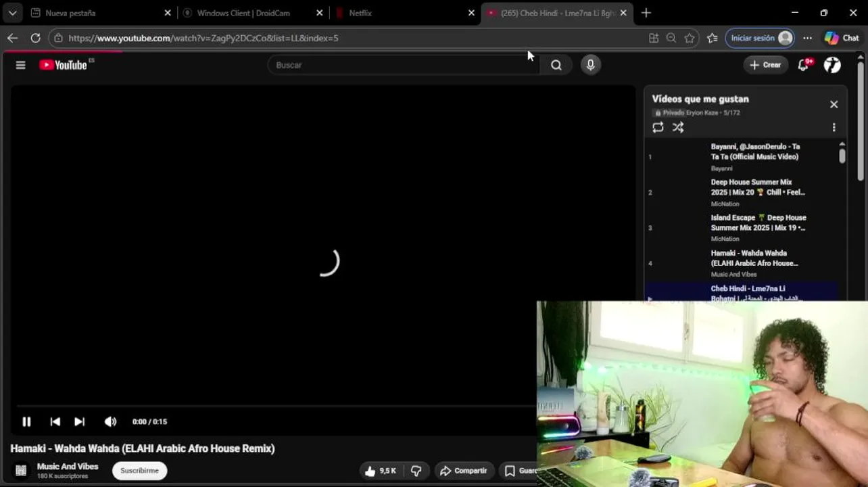This screenshot has height=487, width=868.
Task: Click the Guardar save button
Action: (520, 471)
